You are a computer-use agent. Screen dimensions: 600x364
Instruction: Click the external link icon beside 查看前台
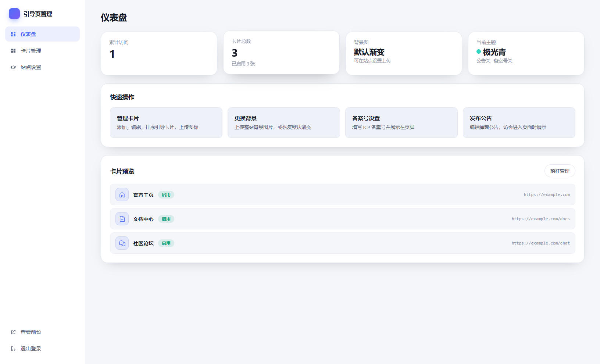[13, 332]
